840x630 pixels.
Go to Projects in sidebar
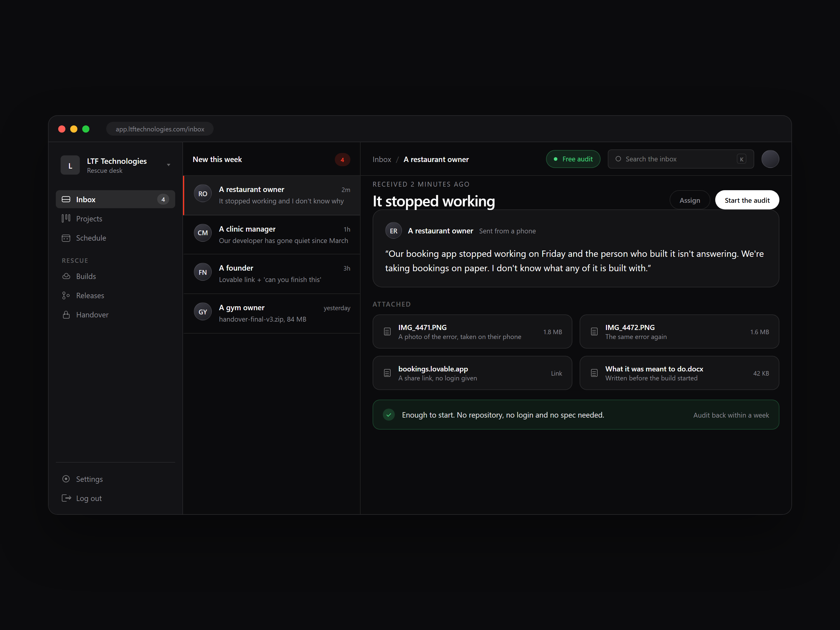pyautogui.click(x=115, y=218)
